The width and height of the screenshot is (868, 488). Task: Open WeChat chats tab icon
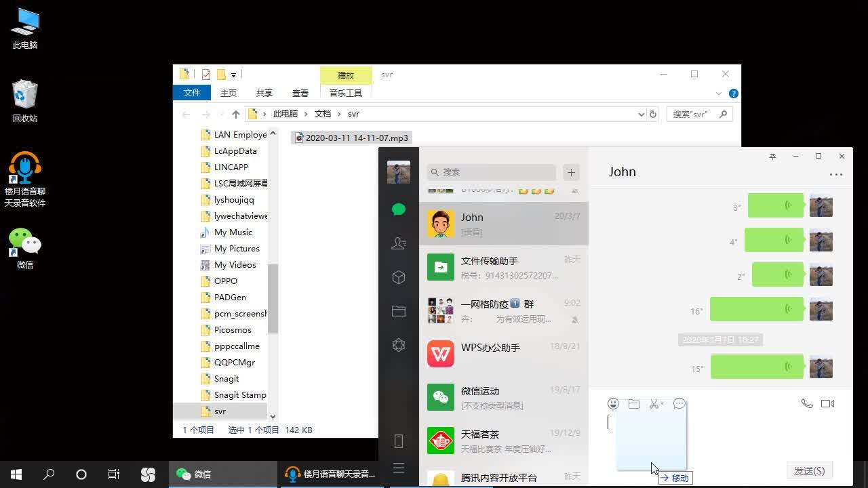point(399,209)
